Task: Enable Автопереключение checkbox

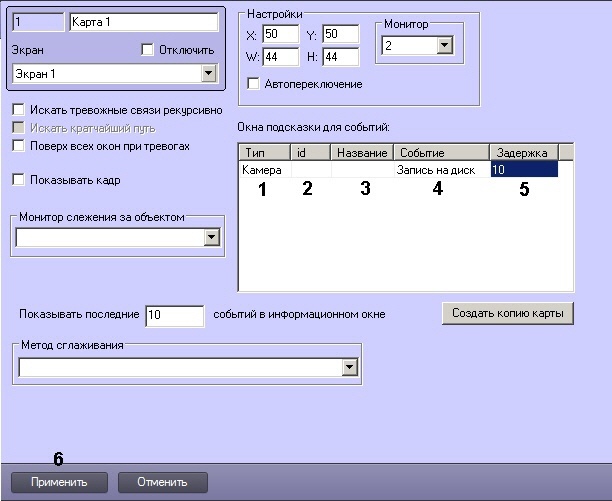Action: pyautogui.click(x=252, y=84)
